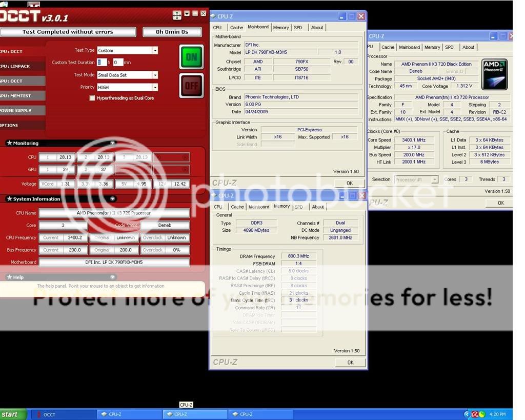The image size is (525, 420).
Task: Open the SPD tab in the CPU-Z Mainboard window
Action: (x=298, y=28)
